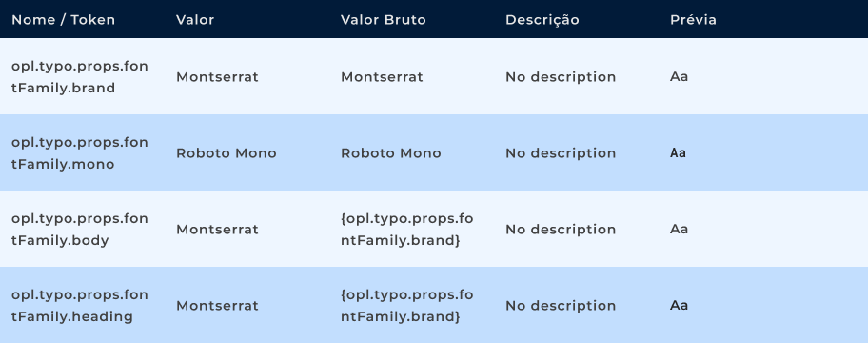Click Montserrat value in heading row
Screen dimensions: 868x343
217,306
